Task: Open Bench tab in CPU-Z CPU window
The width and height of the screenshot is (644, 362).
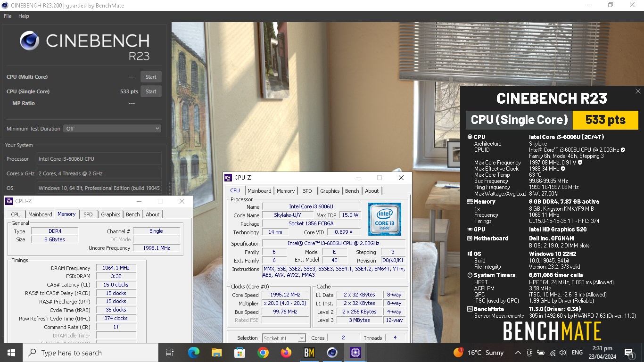Action: point(352,191)
